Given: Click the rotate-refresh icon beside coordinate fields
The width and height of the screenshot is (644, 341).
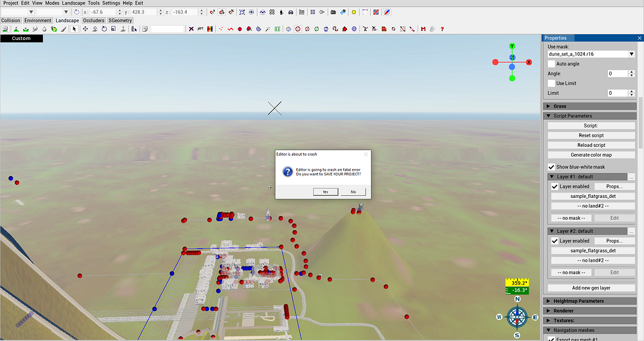Looking at the screenshot, I should (x=77, y=12).
